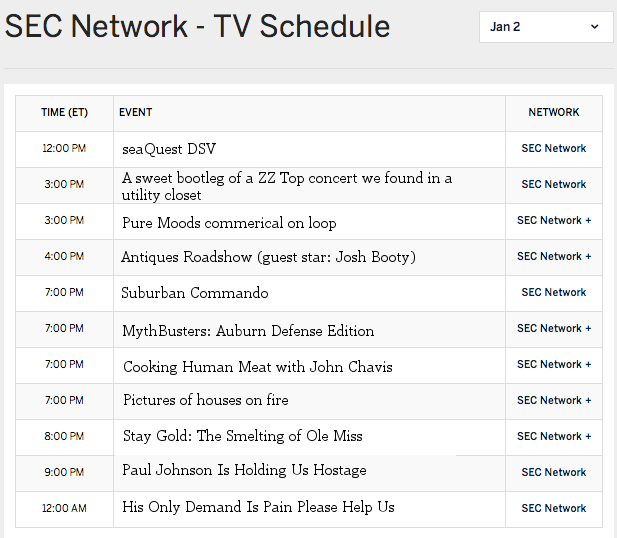Open Antiques Roadshow guest star Josh Booty
The height and width of the screenshot is (538, 617).
tap(268, 257)
